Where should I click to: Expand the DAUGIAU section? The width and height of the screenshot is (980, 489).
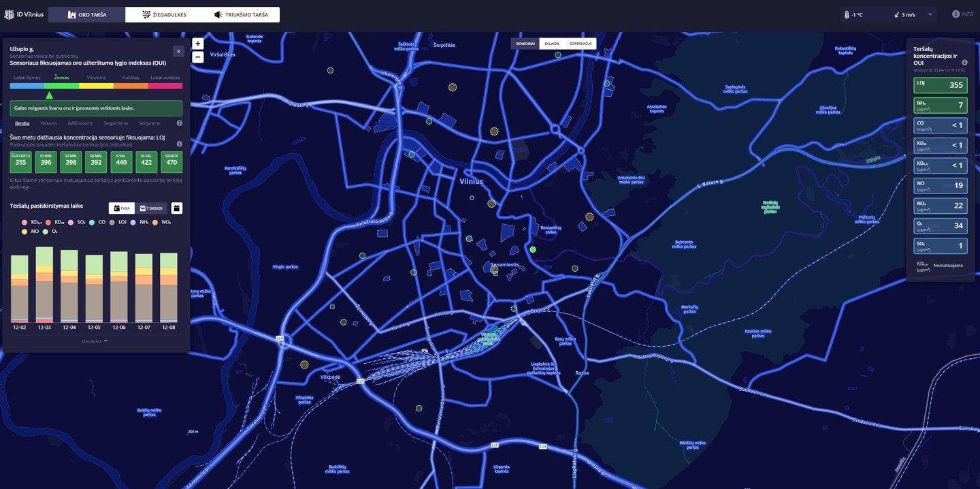(95, 341)
